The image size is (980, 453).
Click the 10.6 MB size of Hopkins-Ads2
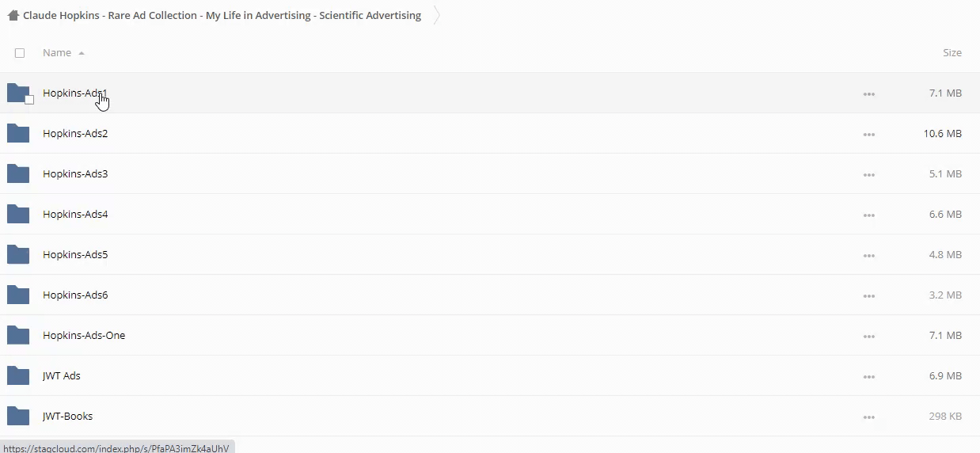942,133
